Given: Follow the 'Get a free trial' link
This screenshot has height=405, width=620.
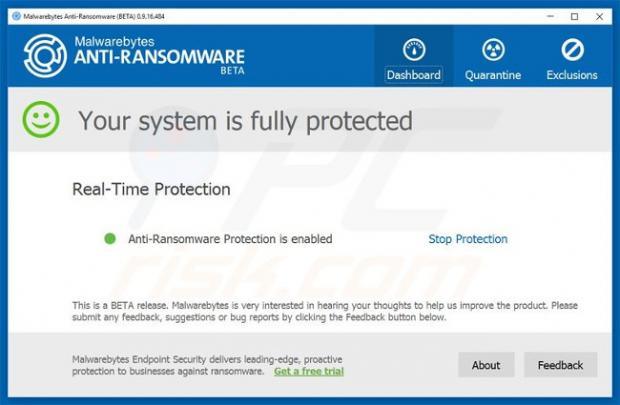Looking at the screenshot, I should click(x=308, y=371).
